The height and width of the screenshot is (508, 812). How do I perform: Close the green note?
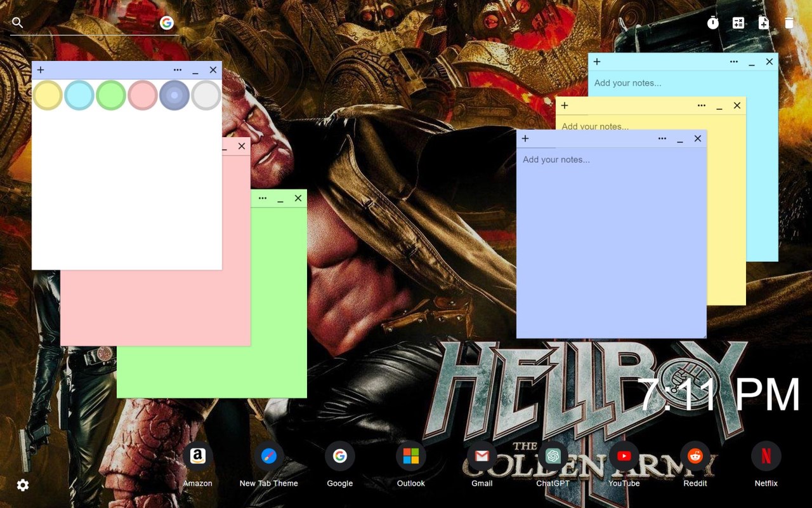pyautogui.click(x=298, y=198)
